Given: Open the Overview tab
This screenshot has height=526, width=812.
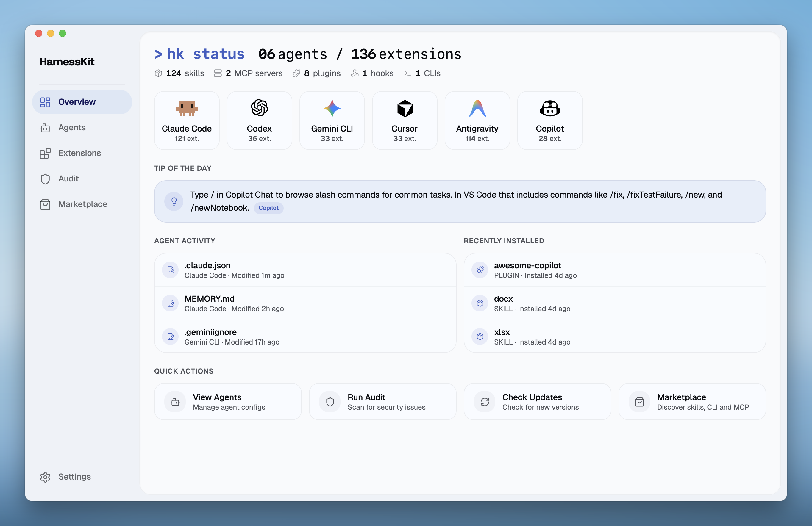Looking at the screenshot, I should pos(77,102).
